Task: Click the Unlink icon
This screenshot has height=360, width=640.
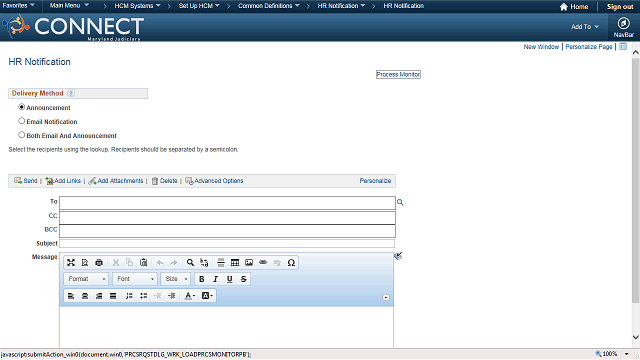Action: point(277,262)
